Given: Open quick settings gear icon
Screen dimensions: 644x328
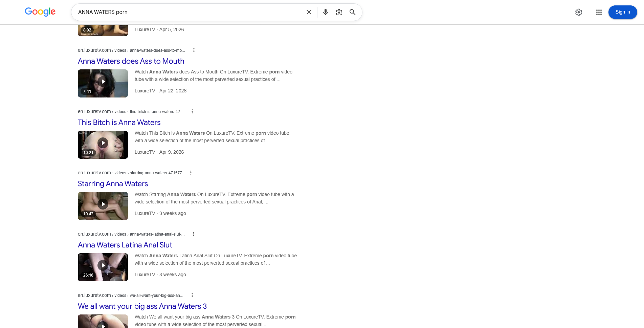Looking at the screenshot, I should 579,12.
